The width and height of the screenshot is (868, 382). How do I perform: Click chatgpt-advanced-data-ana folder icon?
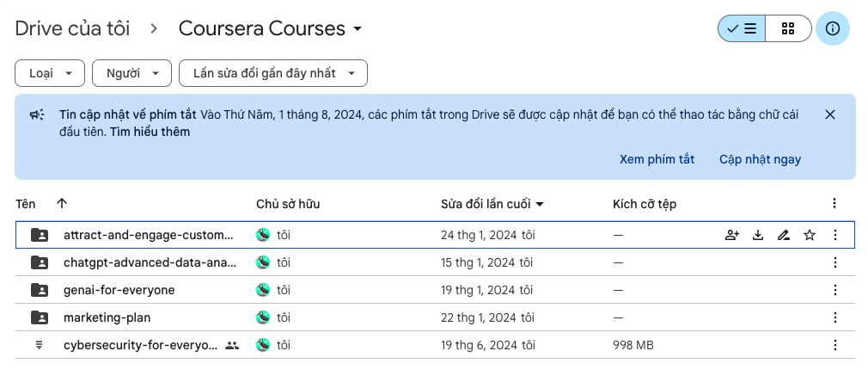pyautogui.click(x=40, y=262)
